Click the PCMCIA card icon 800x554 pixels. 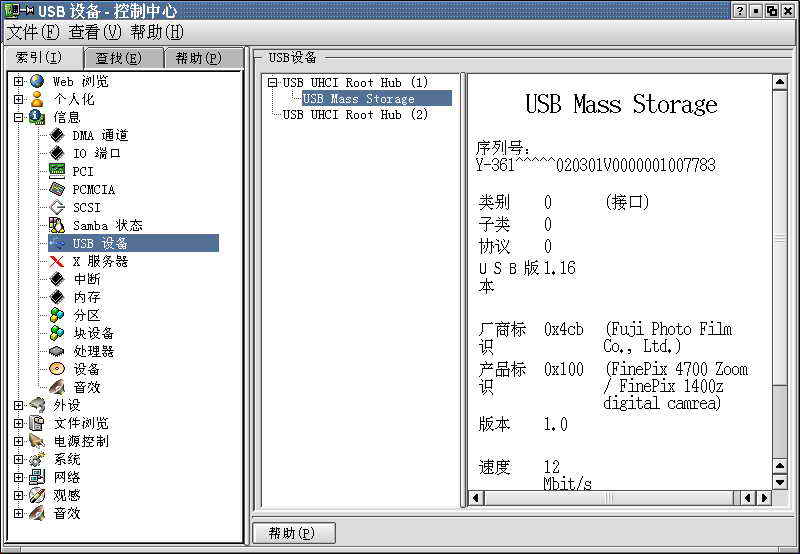click(57, 189)
